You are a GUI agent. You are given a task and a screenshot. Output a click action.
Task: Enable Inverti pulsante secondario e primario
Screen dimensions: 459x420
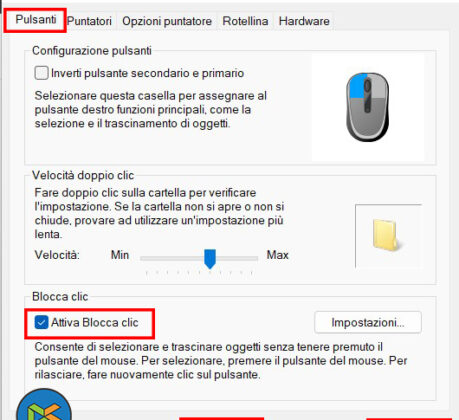click(41, 73)
